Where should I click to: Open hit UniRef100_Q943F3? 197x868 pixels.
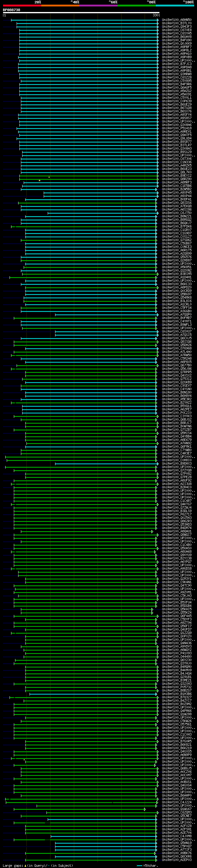click(177, 26)
